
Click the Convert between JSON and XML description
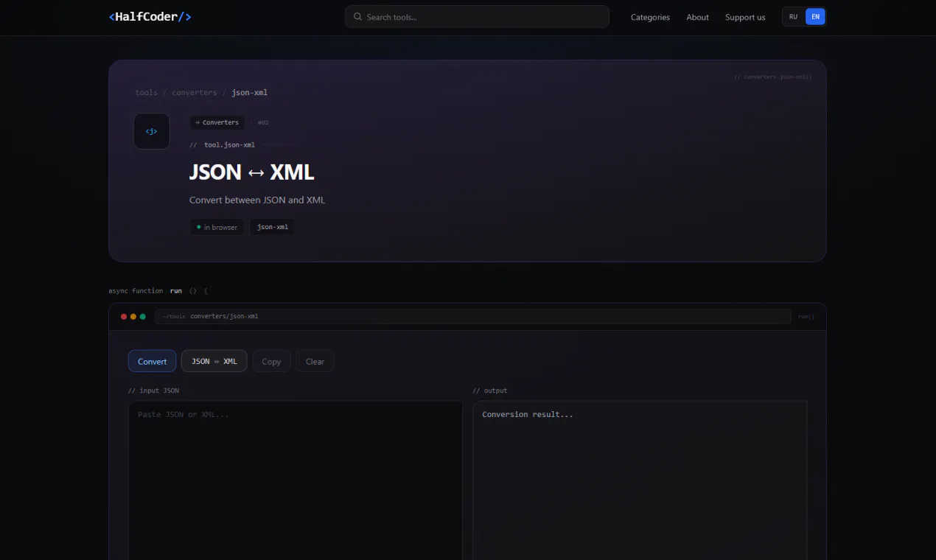[x=257, y=200]
